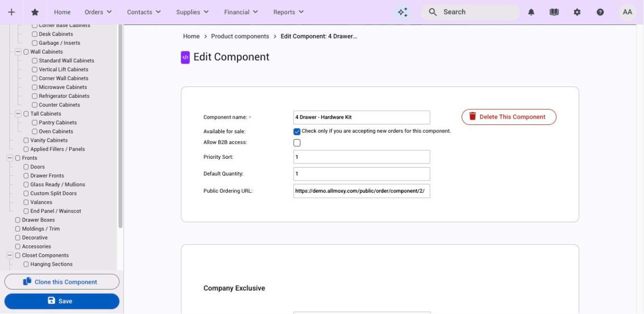This screenshot has height=314, width=644.
Task: Open the notifications bell
Action: point(531,12)
